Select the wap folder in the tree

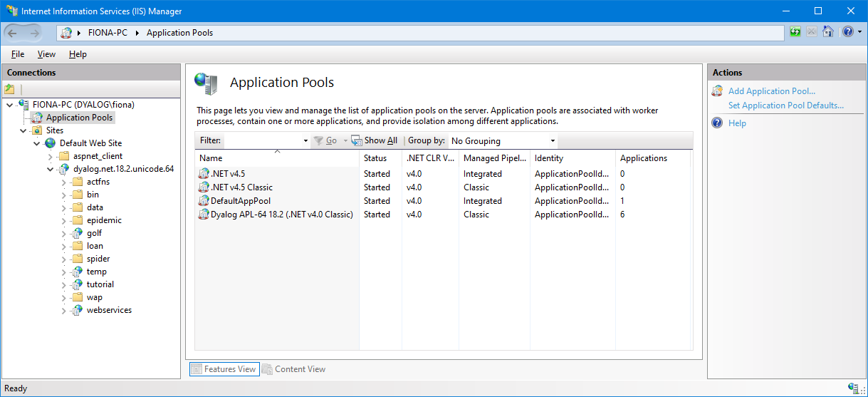coord(94,297)
